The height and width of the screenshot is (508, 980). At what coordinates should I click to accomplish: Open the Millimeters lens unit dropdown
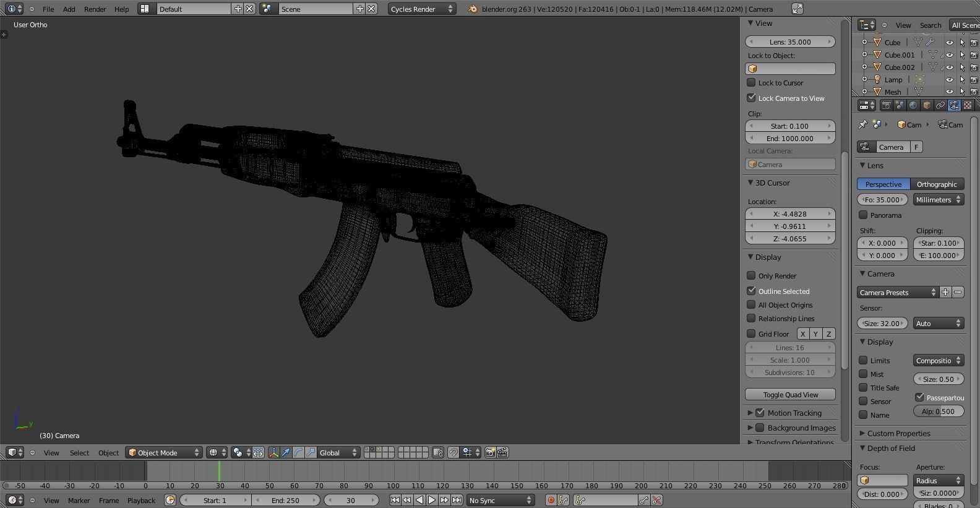(939, 199)
